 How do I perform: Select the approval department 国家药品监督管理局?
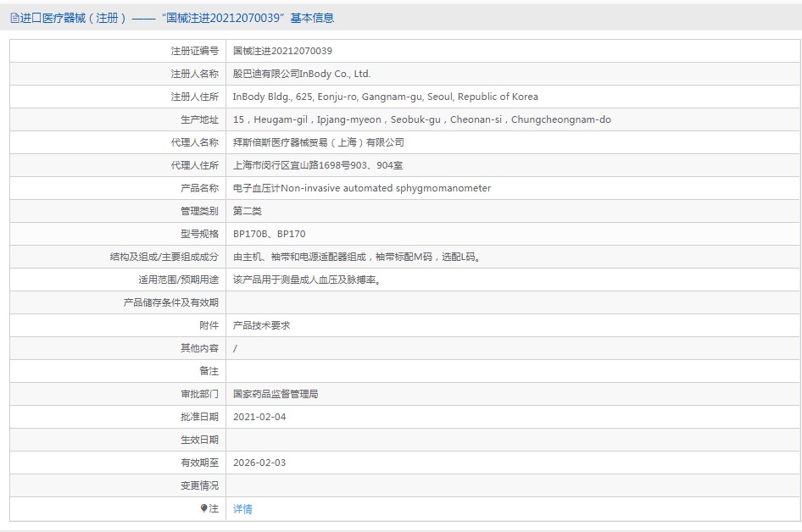pos(276,394)
